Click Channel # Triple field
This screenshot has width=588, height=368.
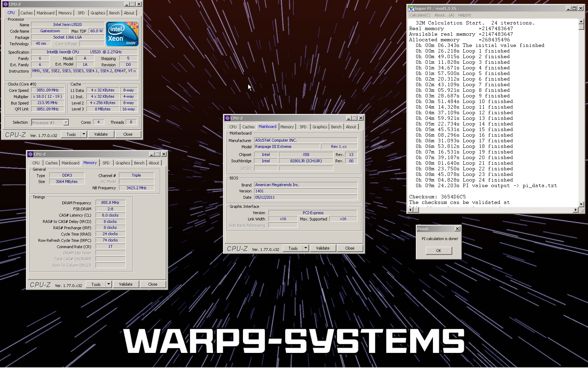[136, 175]
